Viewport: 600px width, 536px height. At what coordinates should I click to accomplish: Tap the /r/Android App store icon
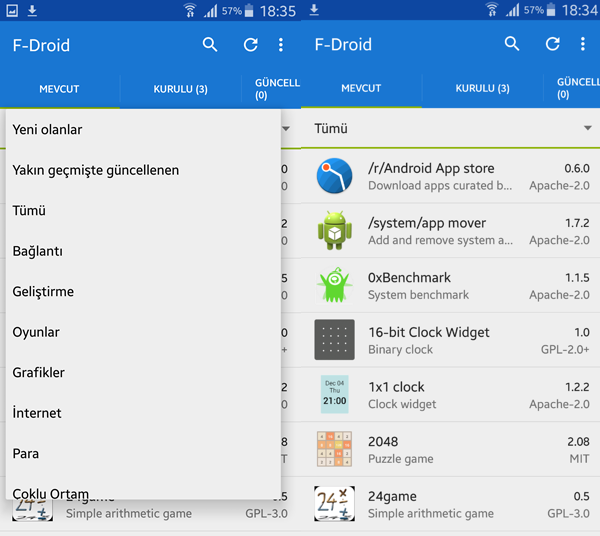tap(334, 176)
